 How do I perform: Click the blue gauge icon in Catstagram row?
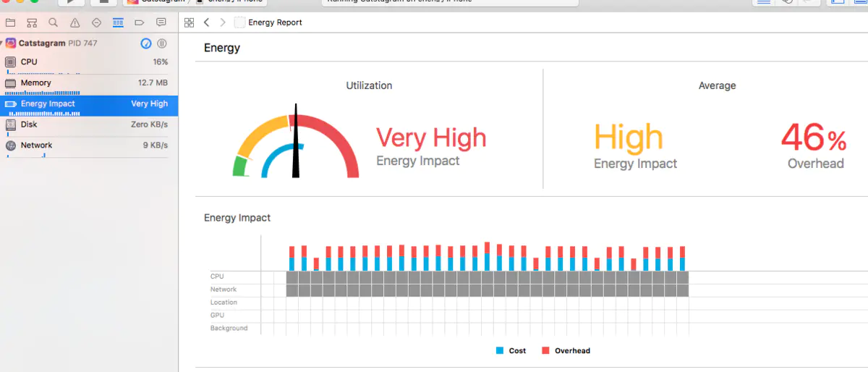(146, 43)
